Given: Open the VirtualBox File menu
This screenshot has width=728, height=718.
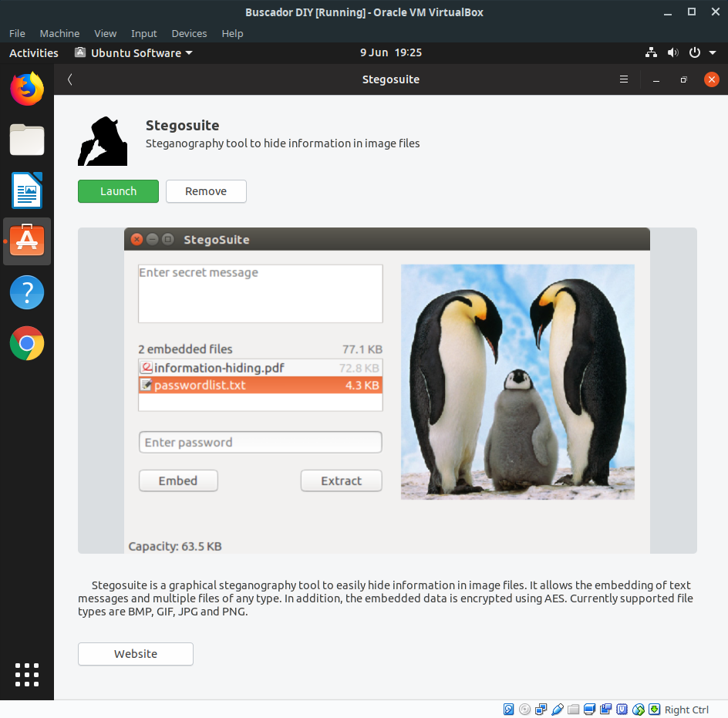Looking at the screenshot, I should click(17, 33).
